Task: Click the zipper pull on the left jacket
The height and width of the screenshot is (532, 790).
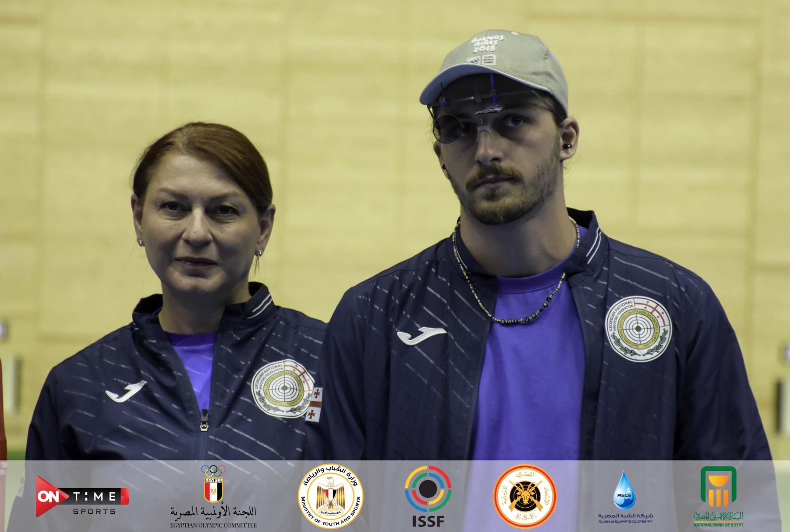Action: pyautogui.click(x=204, y=420)
